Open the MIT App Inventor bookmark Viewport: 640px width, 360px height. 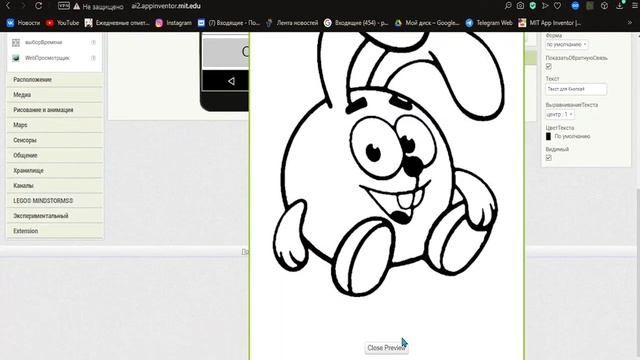(x=549, y=23)
